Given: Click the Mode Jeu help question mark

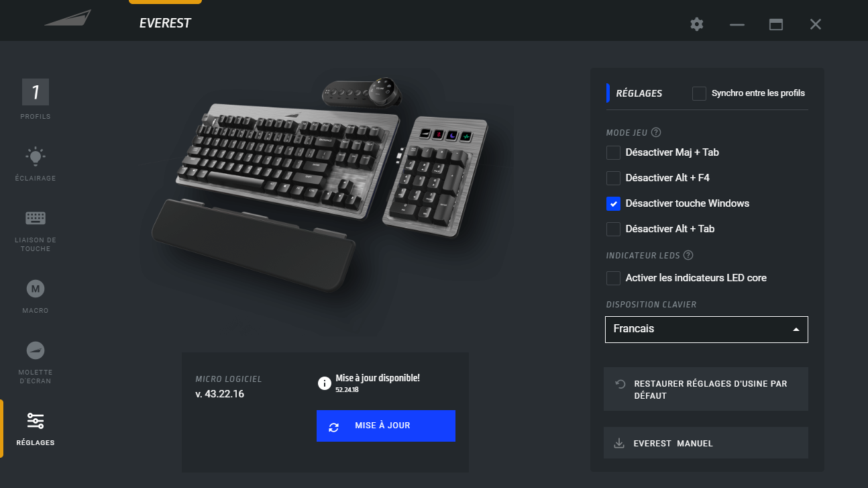Looking at the screenshot, I should click(x=656, y=132).
